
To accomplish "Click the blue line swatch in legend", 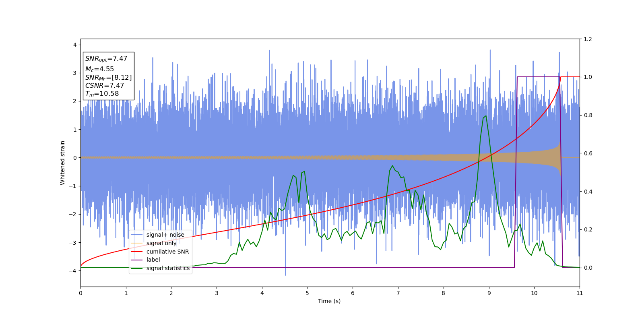I will (x=137, y=235).
